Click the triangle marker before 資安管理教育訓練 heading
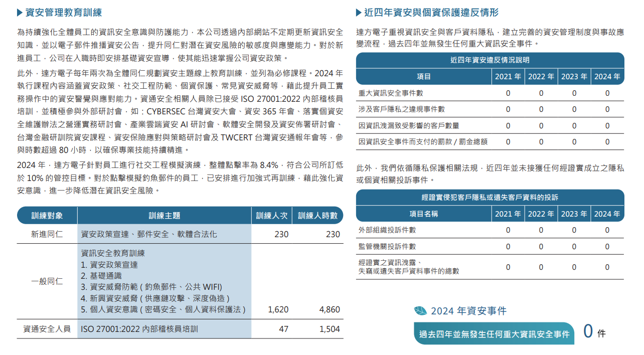Viewport: 644px width, 355px height. coord(20,13)
